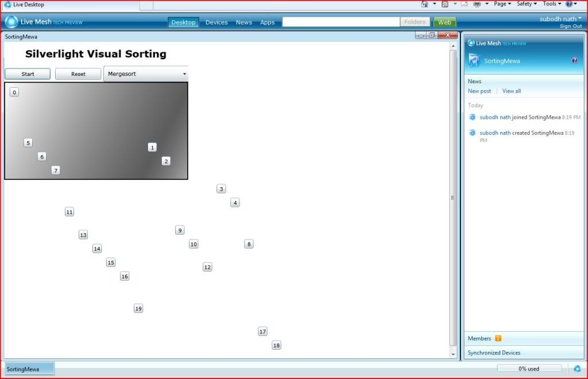The image size is (588, 379).
Task: Click the orange Members count badge
Action: pyautogui.click(x=498, y=338)
